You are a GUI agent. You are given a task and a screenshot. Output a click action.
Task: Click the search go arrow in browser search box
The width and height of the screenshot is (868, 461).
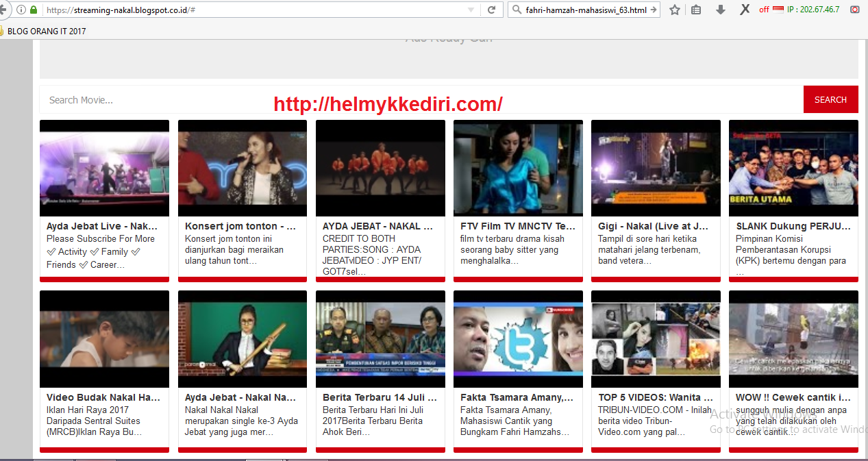(654, 10)
